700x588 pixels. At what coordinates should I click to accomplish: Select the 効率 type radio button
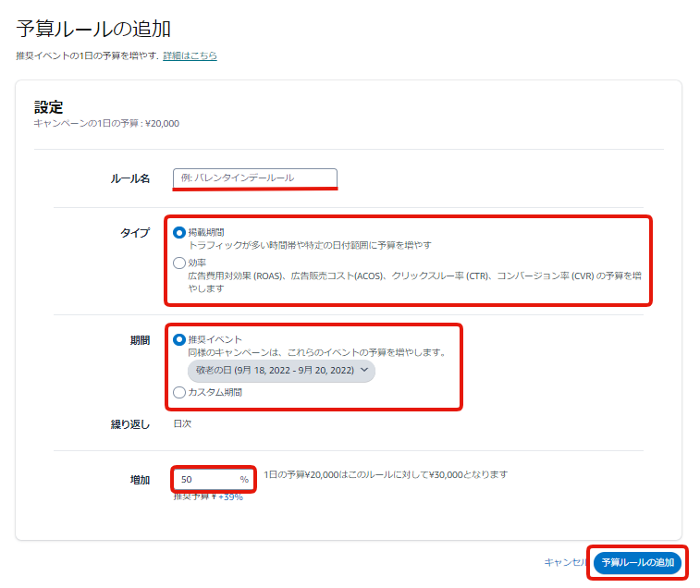(x=179, y=263)
